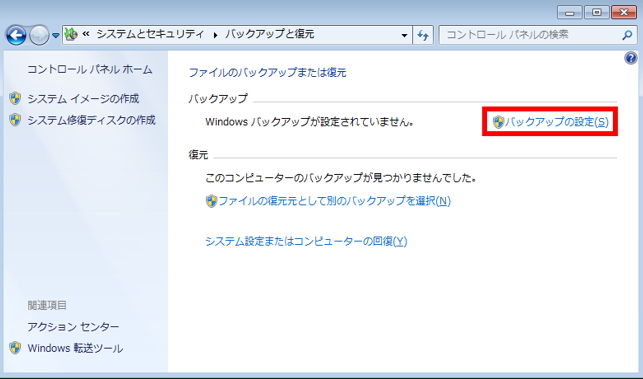Click the greyed Forward arrow button
This screenshot has width=643, height=379.
pyautogui.click(x=39, y=35)
